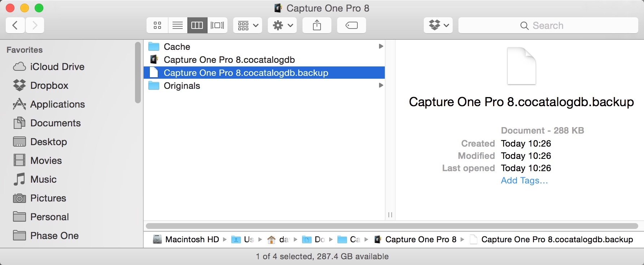Click the Capture One catalog file icon
The image size is (644, 265).
154,59
